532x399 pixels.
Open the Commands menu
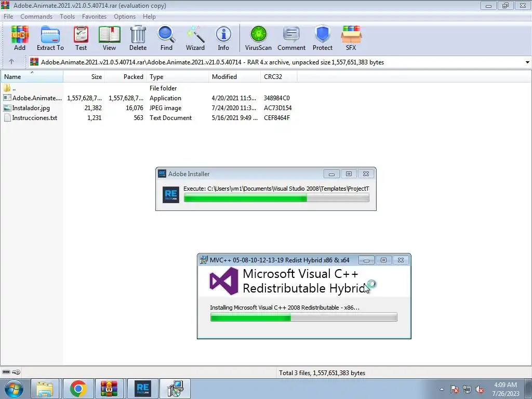(x=36, y=16)
